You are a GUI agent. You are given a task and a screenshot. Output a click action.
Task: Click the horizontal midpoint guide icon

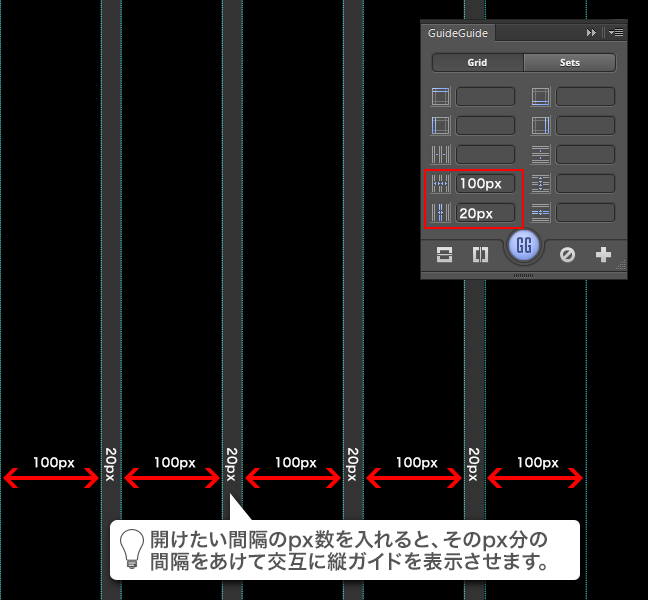[445, 255]
